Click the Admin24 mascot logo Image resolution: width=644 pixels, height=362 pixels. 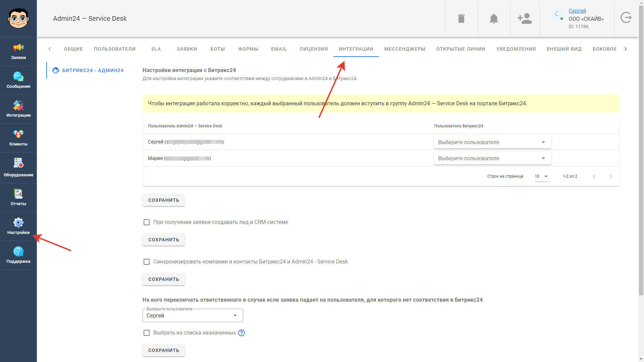click(x=18, y=18)
